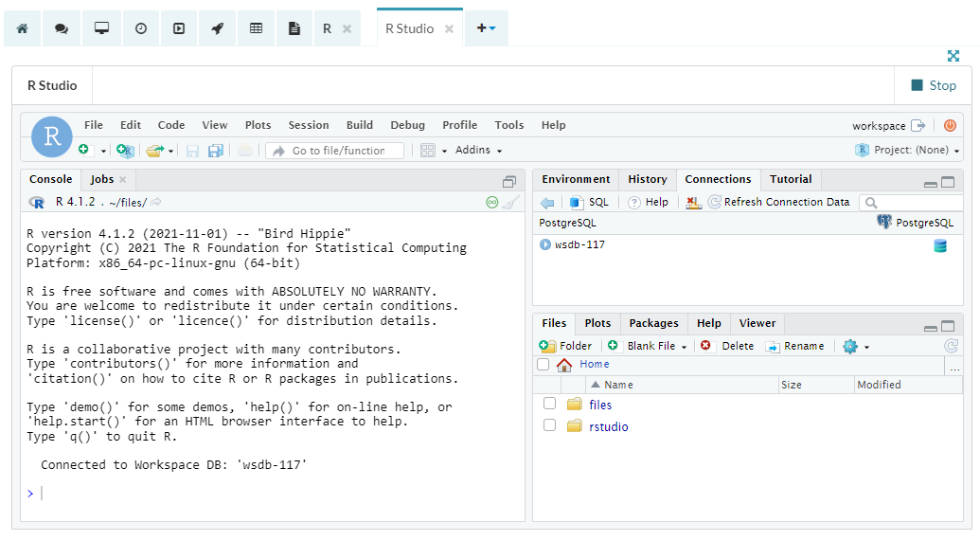Open the home tab icon
The width and height of the screenshot is (980, 541).
(x=23, y=28)
